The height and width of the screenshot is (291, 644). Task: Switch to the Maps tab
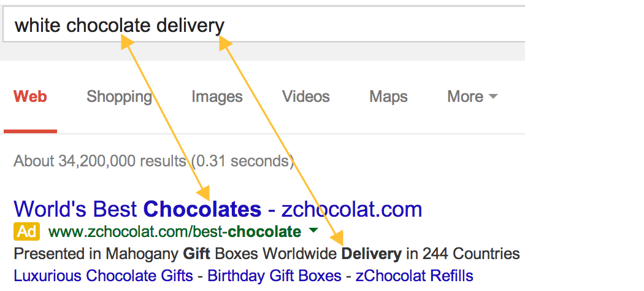(388, 97)
